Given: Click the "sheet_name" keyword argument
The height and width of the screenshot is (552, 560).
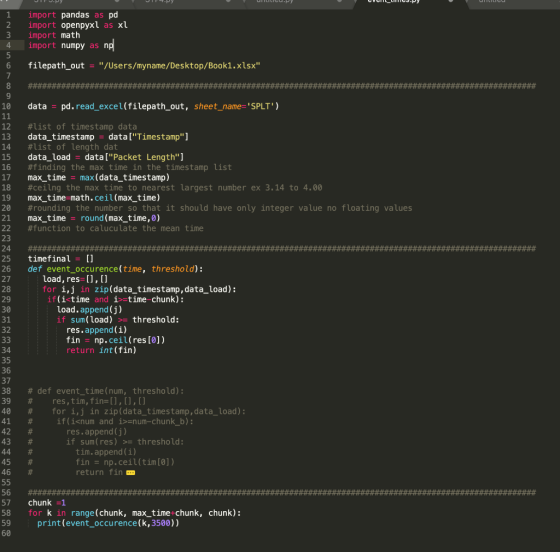Looking at the screenshot, I should (x=218, y=106).
